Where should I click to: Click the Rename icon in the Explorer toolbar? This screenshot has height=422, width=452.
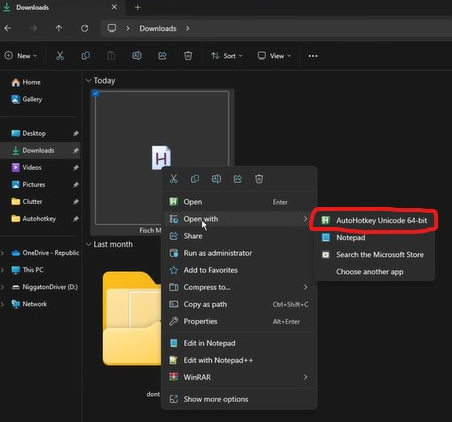[x=137, y=56]
